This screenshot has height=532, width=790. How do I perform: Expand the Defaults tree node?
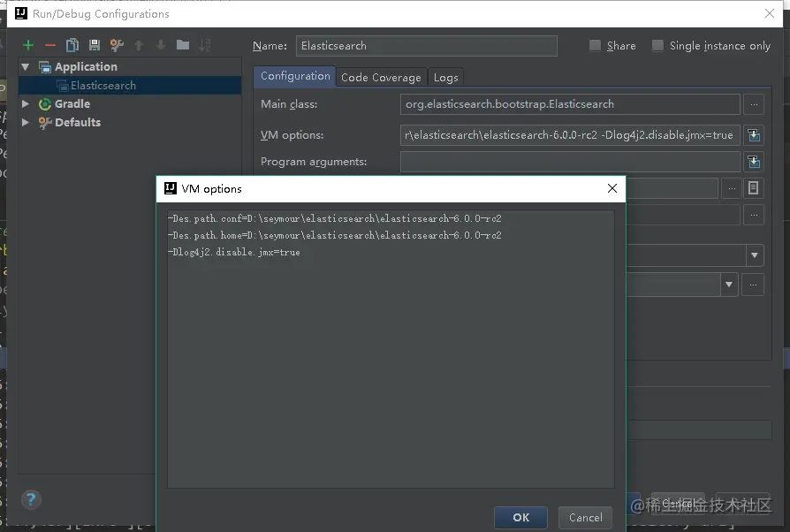pos(26,123)
